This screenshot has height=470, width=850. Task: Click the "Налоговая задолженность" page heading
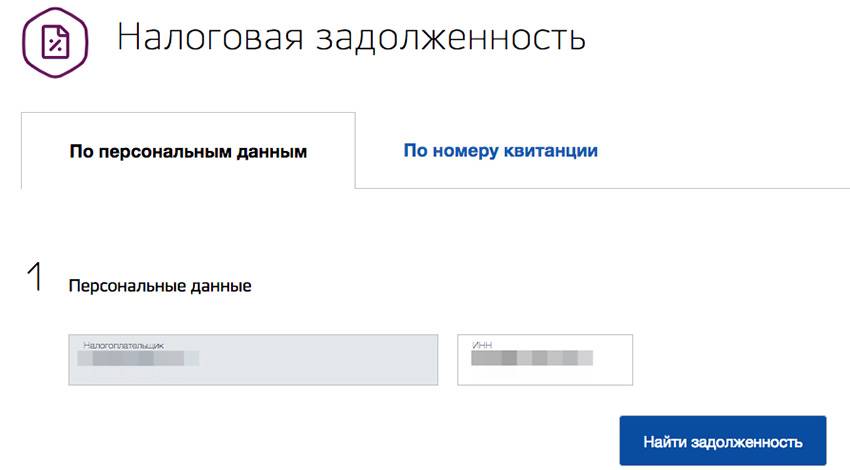350,38
